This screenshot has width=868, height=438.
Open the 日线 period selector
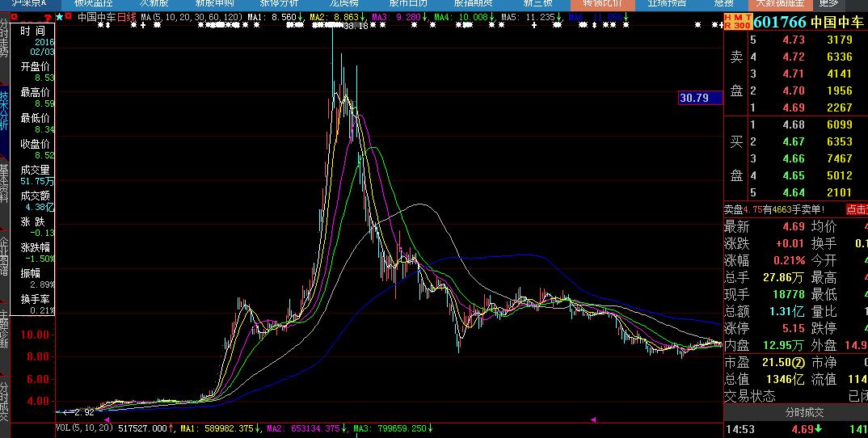[127, 16]
